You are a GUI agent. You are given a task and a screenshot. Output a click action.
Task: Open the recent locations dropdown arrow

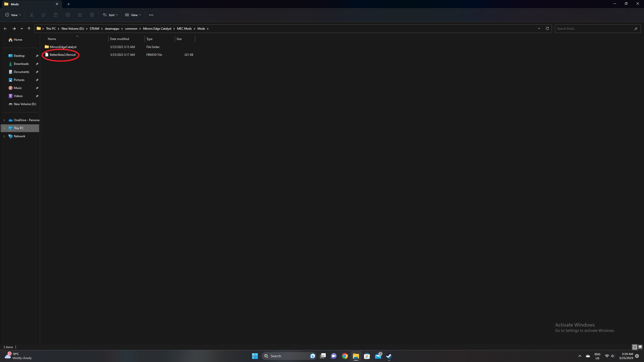(22, 29)
